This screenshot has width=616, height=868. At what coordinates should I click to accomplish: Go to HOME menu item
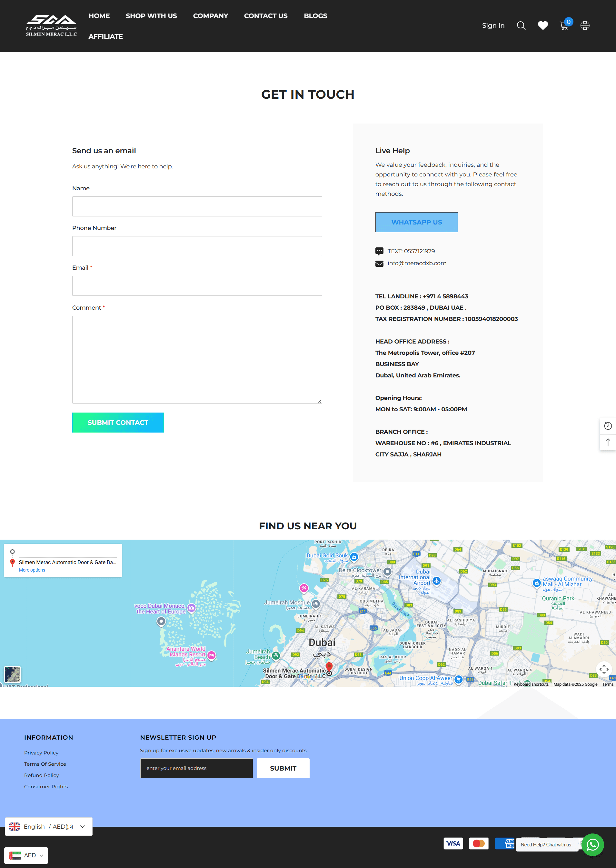[x=99, y=16]
